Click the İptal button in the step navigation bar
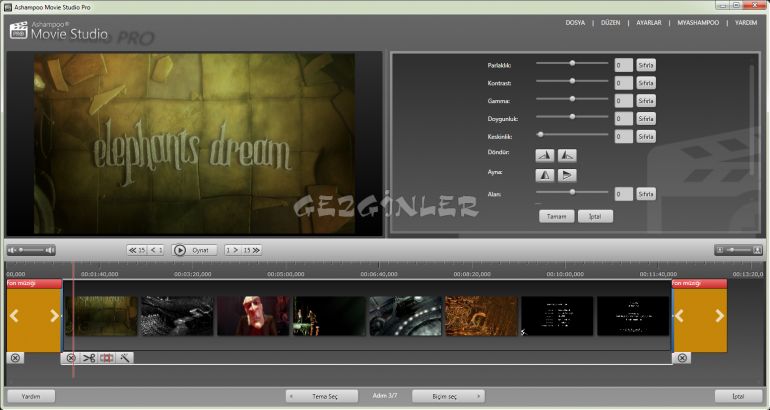 tap(738, 396)
